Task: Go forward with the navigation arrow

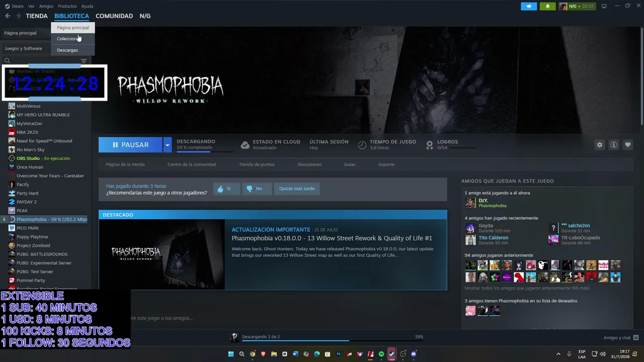Action: coord(18,16)
